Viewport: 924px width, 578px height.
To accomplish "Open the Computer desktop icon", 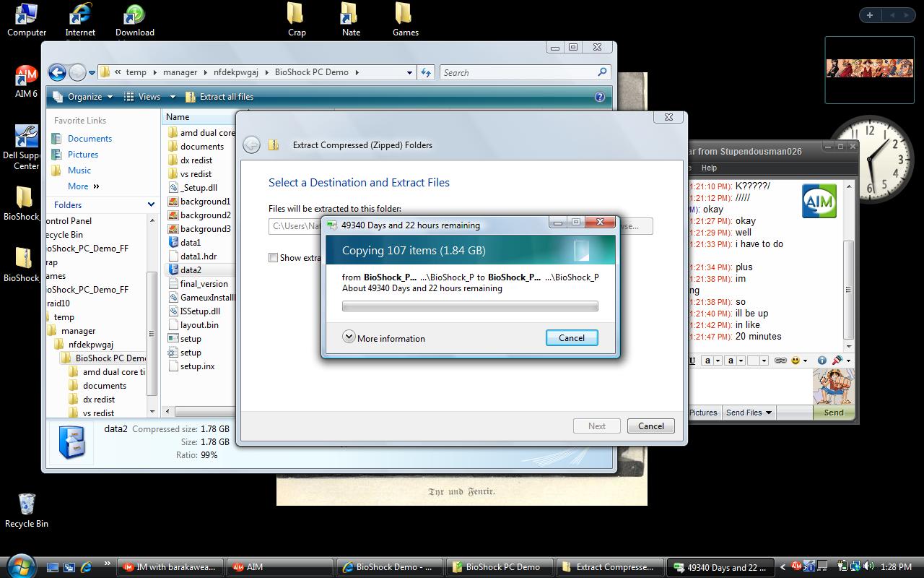I will 27,20.
